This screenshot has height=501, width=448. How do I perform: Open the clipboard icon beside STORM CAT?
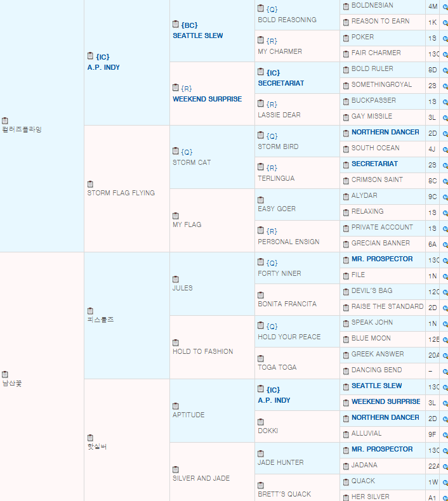point(176,152)
